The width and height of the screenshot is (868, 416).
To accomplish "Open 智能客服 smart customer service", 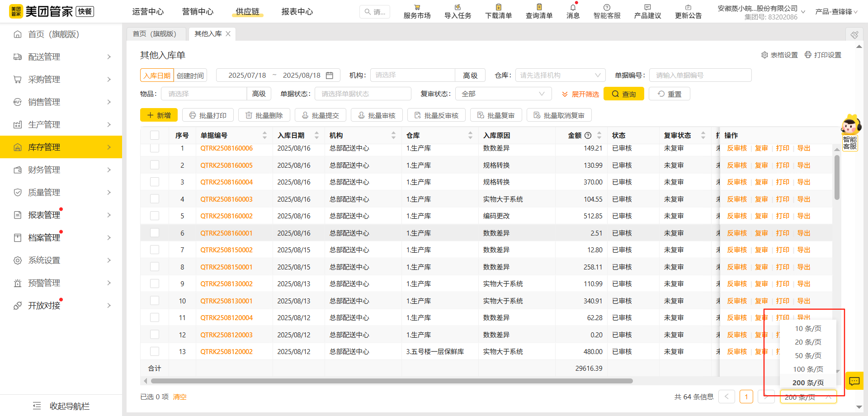I will tap(607, 11).
